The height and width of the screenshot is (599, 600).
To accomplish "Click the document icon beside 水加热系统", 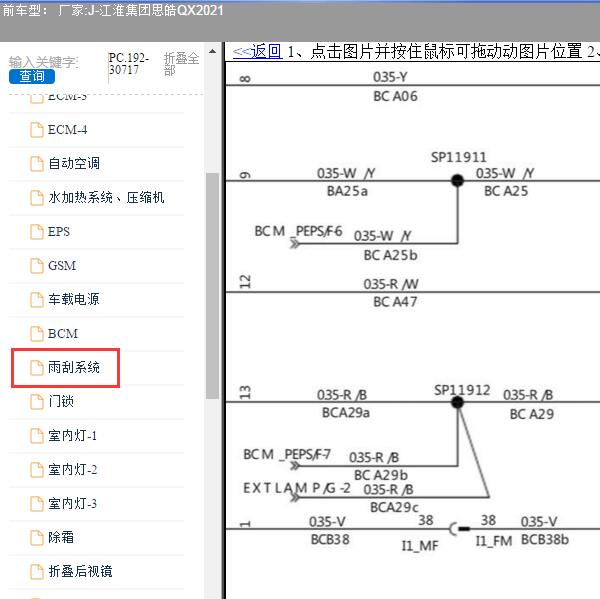I will [x=37, y=197].
